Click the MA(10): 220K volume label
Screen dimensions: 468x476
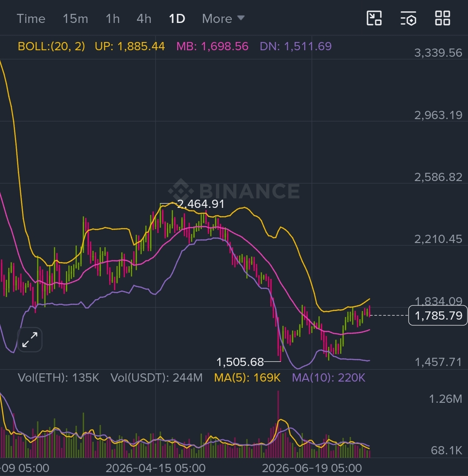[328, 378]
